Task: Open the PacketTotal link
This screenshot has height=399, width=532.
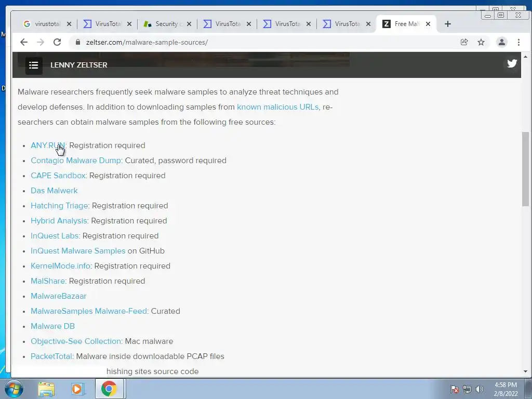Action: [x=51, y=356]
